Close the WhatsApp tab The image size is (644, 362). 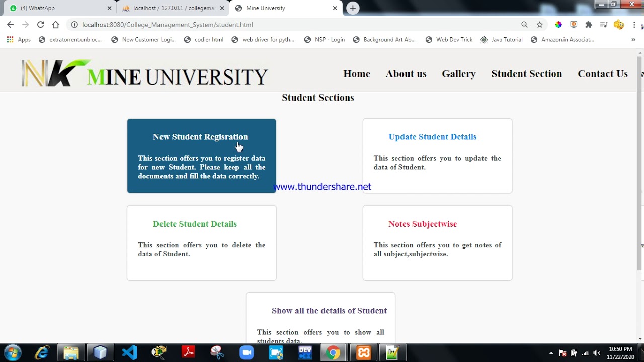pos(109,8)
